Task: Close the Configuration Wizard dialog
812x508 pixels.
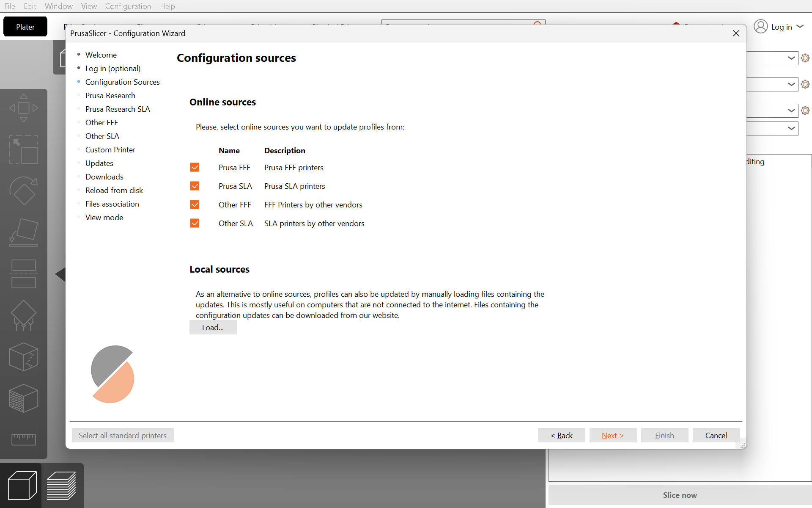Action: [x=736, y=33]
